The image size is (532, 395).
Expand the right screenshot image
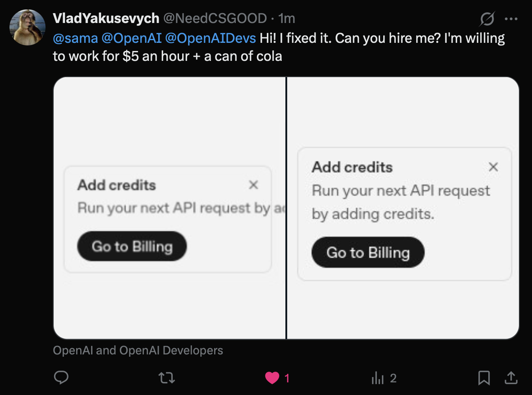[x=404, y=207]
